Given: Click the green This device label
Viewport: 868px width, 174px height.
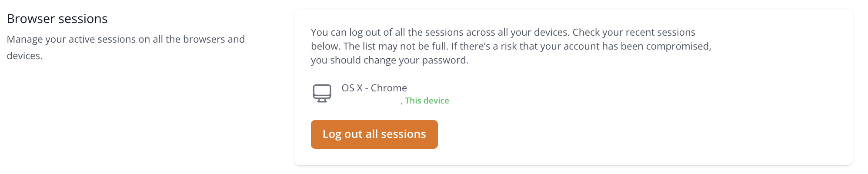Looking at the screenshot, I should click(427, 100).
